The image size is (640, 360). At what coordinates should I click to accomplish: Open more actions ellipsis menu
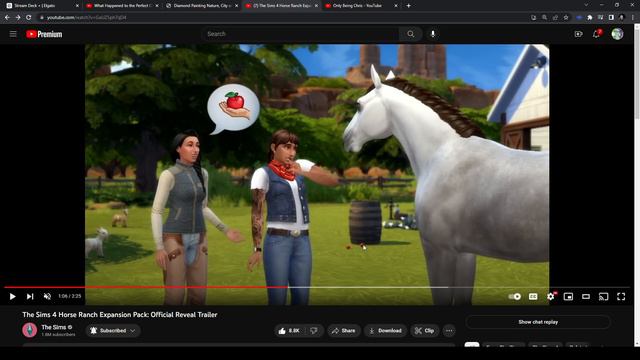[x=449, y=331]
